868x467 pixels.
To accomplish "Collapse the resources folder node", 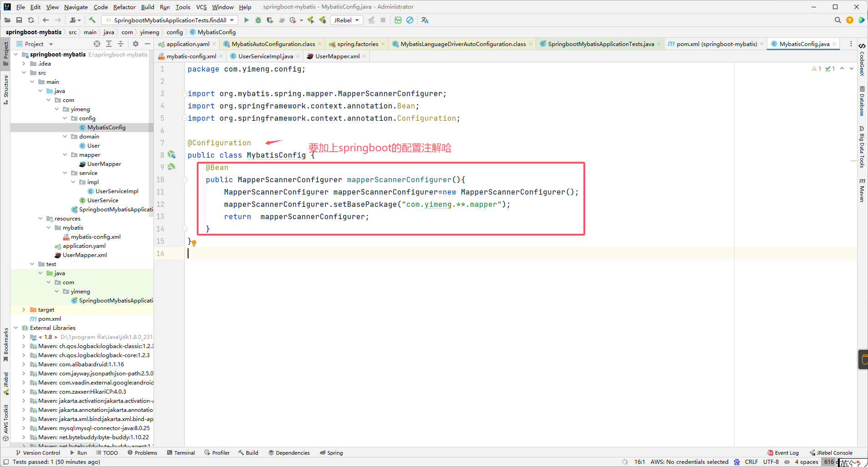I will tap(41, 218).
